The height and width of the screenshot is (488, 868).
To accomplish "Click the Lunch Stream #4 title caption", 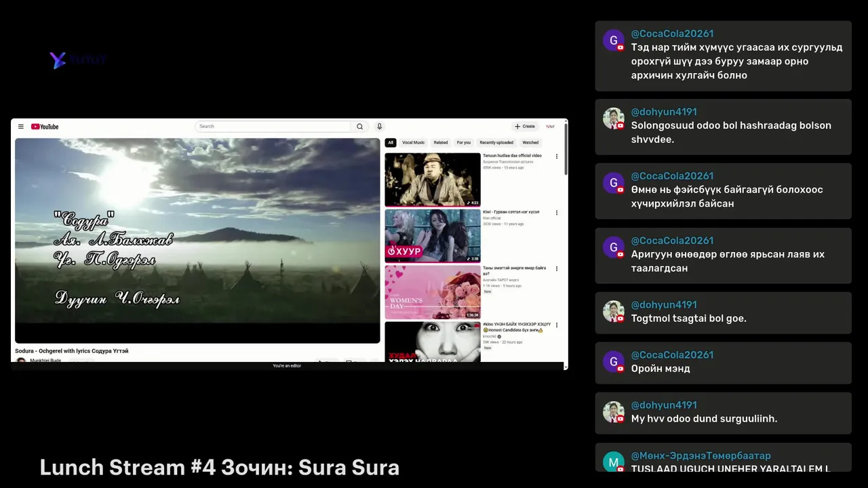I will click(x=220, y=468).
